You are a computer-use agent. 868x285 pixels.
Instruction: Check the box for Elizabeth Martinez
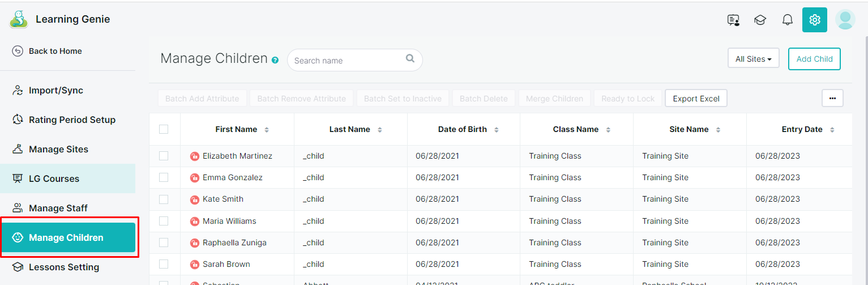click(164, 156)
